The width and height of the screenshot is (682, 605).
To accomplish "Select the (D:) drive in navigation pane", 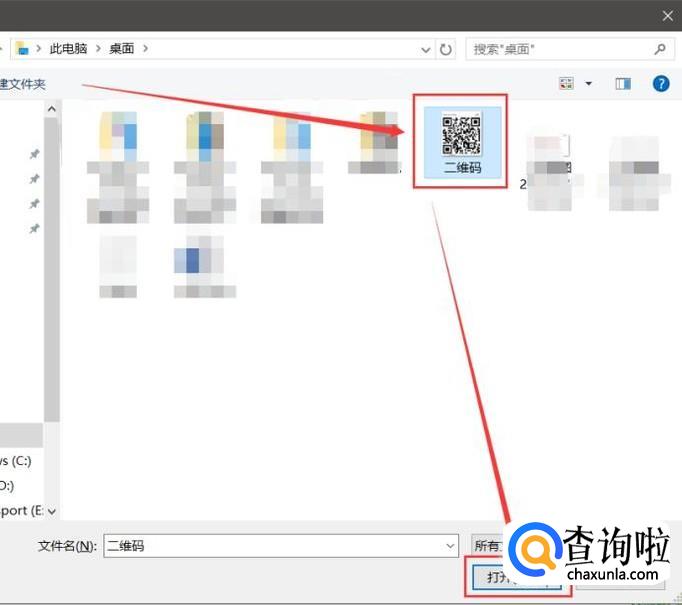I will point(8,485).
